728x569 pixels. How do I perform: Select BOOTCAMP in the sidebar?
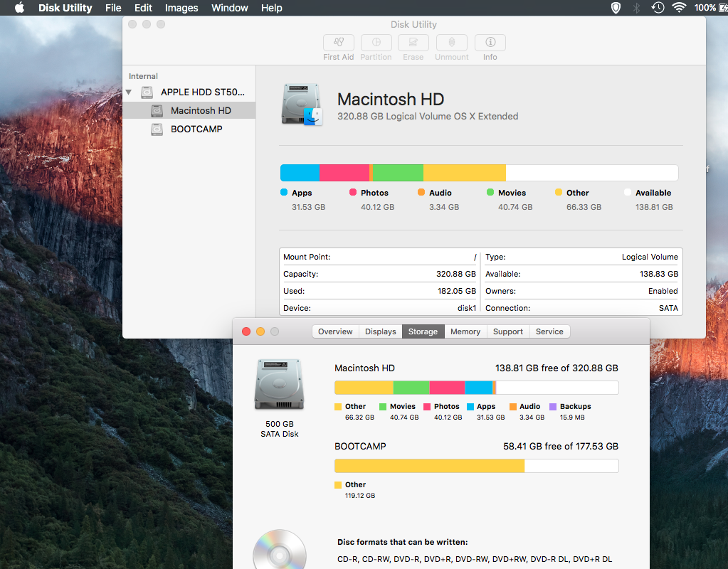tap(189, 129)
